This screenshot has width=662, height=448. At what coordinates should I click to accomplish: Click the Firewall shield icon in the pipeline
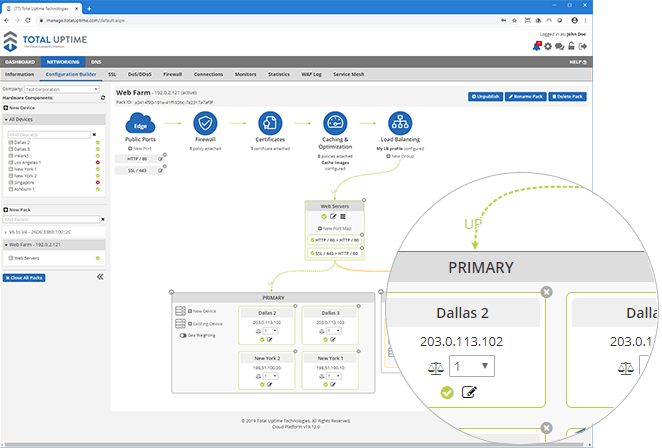tap(207, 123)
